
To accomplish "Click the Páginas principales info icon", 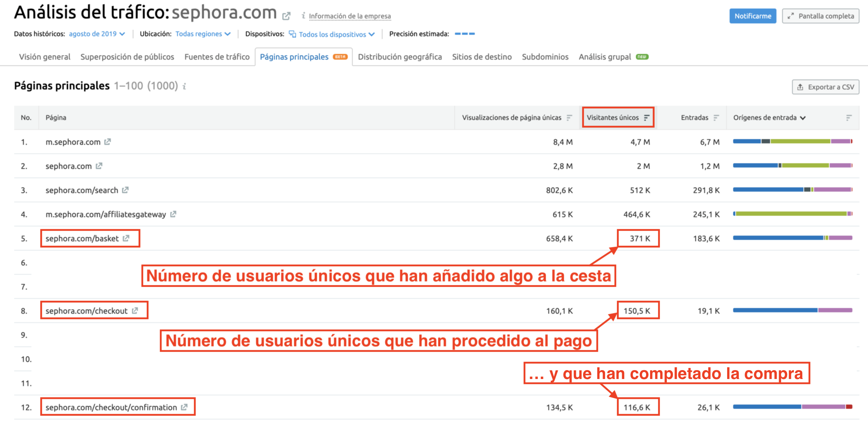I will [184, 86].
